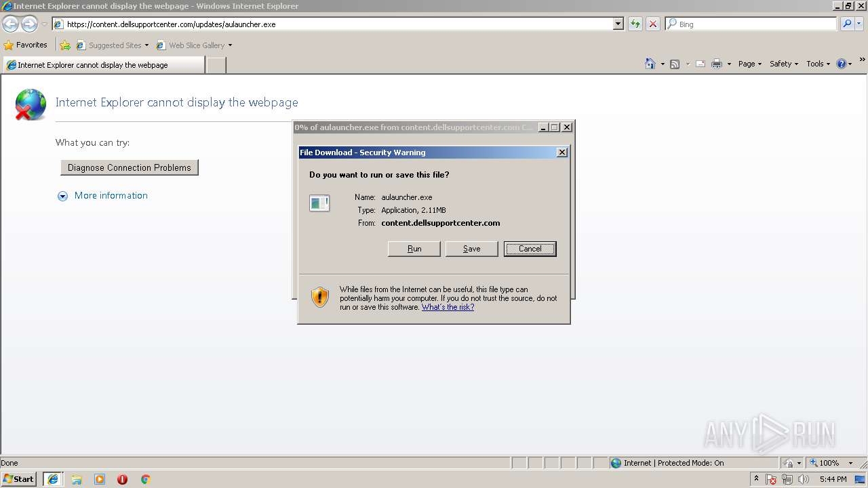Click the command bar overflow chevron
Image resolution: width=868 pixels, height=488 pixels.
click(863, 60)
